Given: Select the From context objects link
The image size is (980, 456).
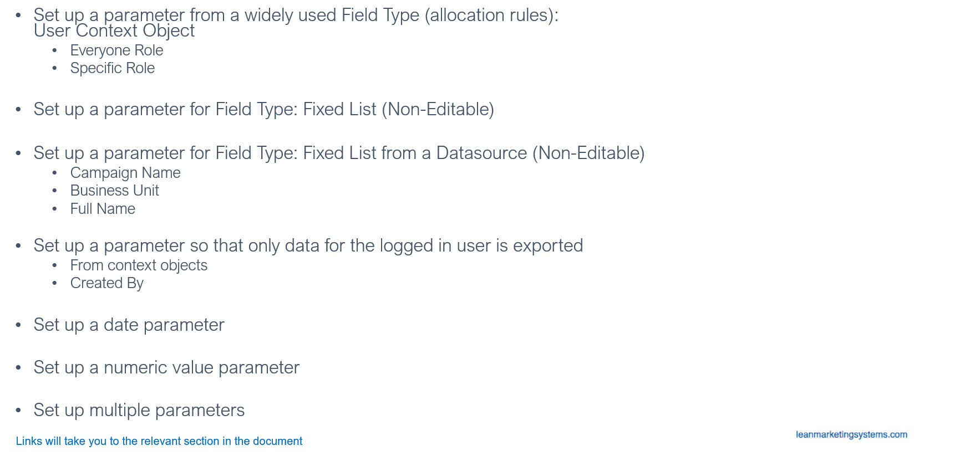Looking at the screenshot, I should coord(139,265).
